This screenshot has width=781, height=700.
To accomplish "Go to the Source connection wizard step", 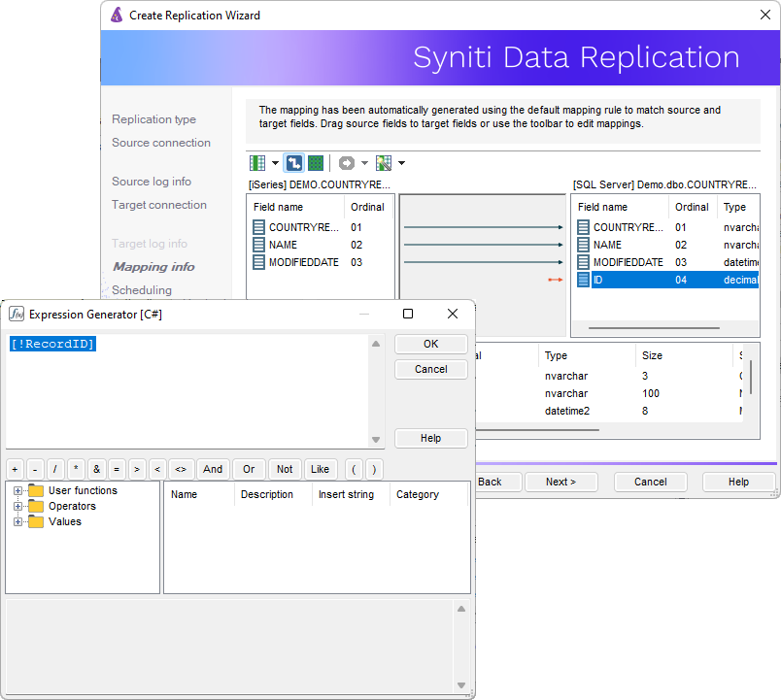I will pyautogui.click(x=161, y=143).
